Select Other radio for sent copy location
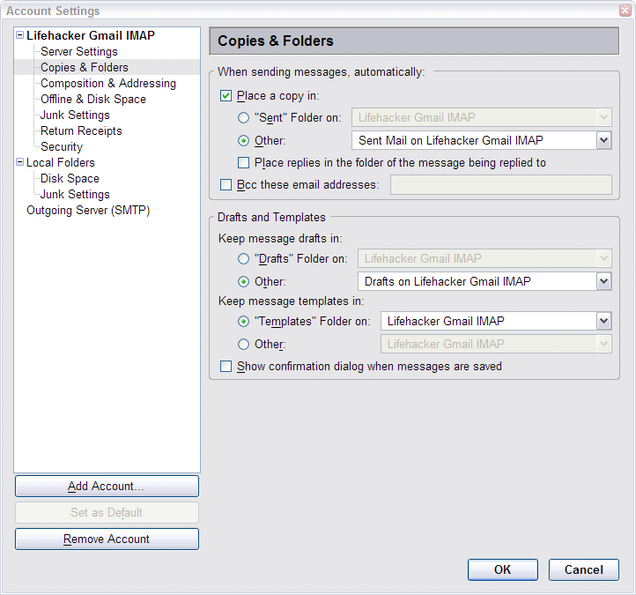636x595 pixels. click(243, 140)
